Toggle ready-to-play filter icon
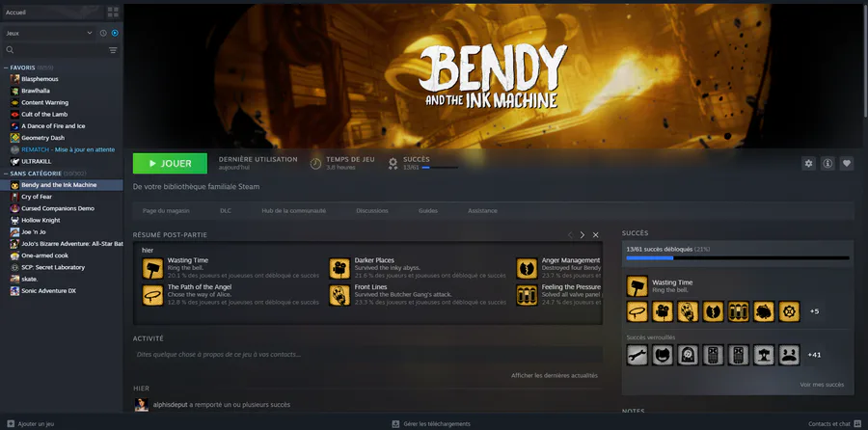Screen dimensions: 868x430 [115, 33]
